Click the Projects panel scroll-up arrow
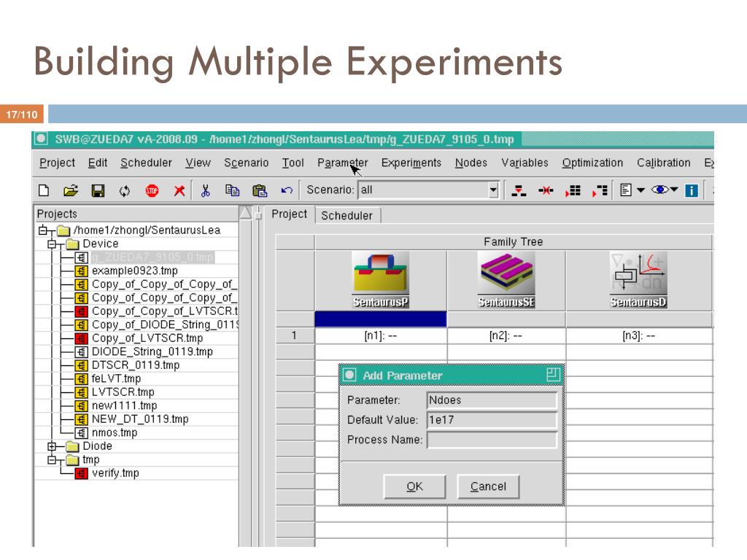Screen dimensions: 747x560 click(x=245, y=213)
